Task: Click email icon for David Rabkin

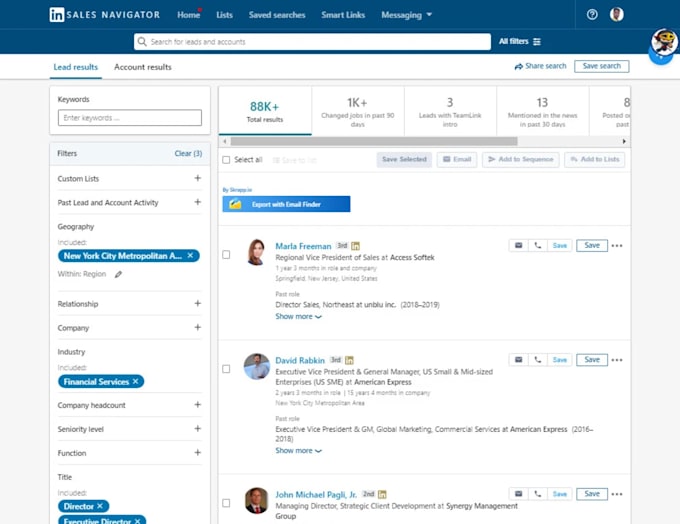Action: coord(518,360)
